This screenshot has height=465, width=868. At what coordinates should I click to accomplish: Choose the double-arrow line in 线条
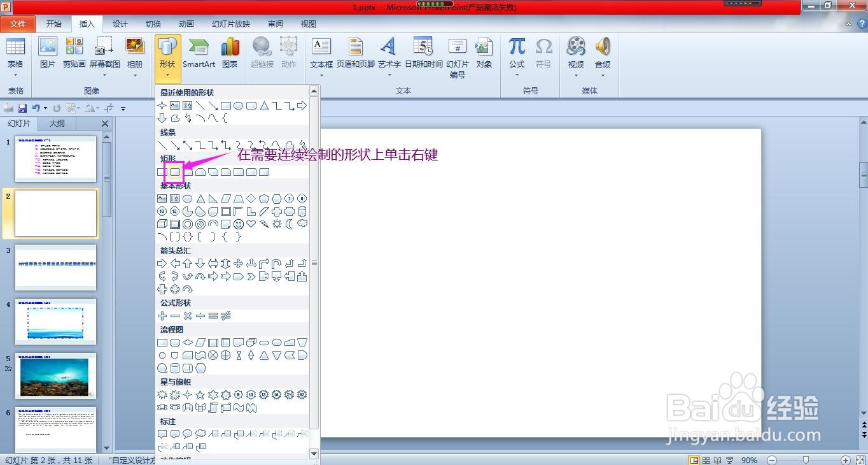188,145
